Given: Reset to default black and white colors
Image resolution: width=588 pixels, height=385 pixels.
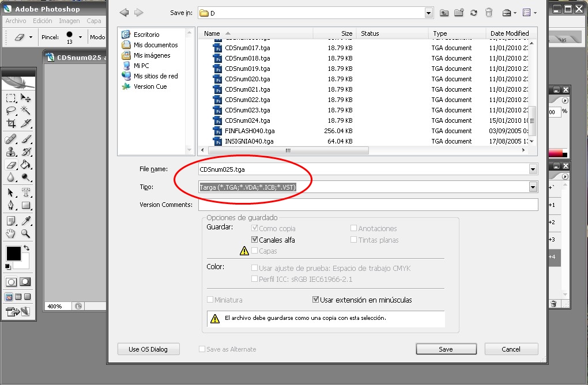Looking at the screenshot, I should coord(8,267).
